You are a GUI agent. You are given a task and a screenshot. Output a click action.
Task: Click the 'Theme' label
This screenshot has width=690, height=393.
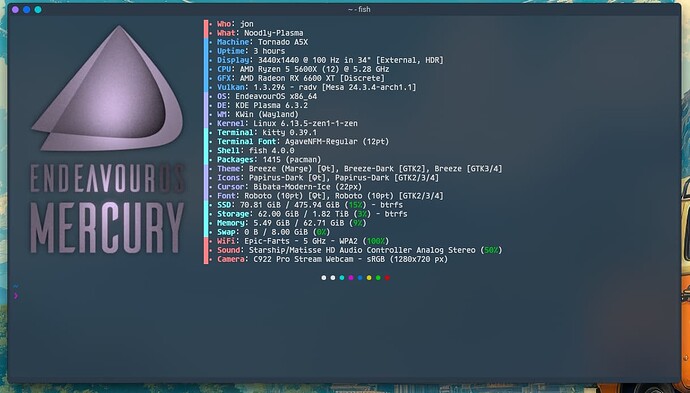pyautogui.click(x=228, y=169)
